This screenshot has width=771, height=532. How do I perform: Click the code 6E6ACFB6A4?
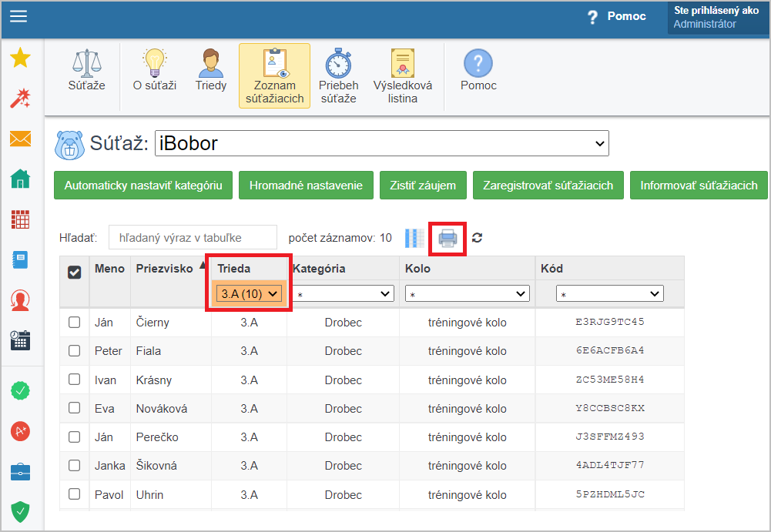point(610,350)
